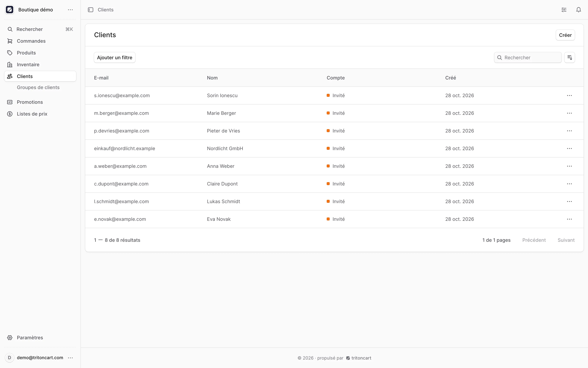This screenshot has width=588, height=368.
Task: Open customer p.devries@example.com
Action: coord(121,131)
